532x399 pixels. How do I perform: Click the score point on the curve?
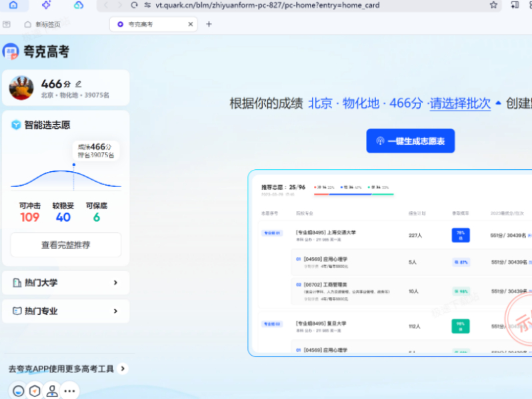click(73, 165)
